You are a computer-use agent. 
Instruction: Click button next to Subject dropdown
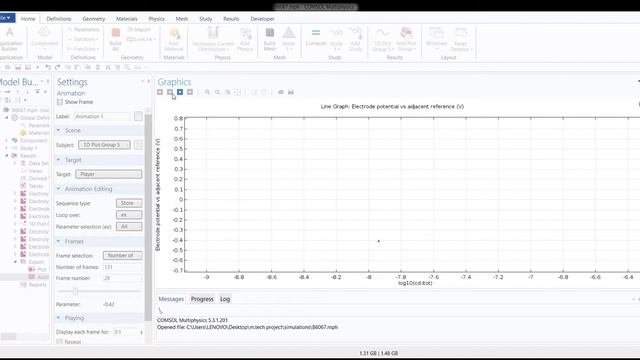pos(138,145)
